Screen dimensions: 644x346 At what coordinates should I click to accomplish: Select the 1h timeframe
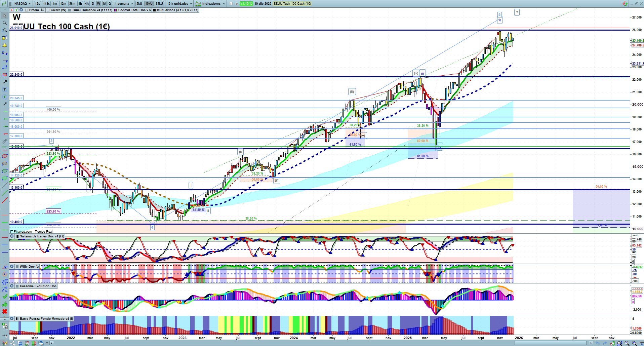80,4
